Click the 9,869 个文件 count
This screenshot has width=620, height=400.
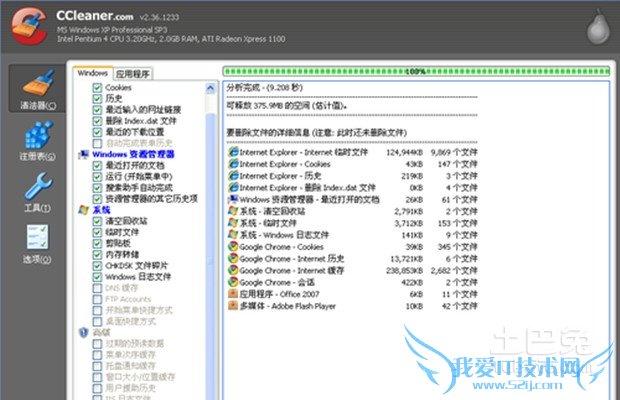pos(454,152)
